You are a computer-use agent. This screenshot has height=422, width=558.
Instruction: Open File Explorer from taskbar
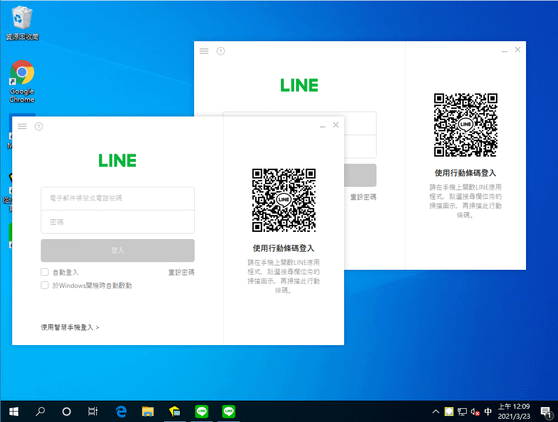(148, 412)
